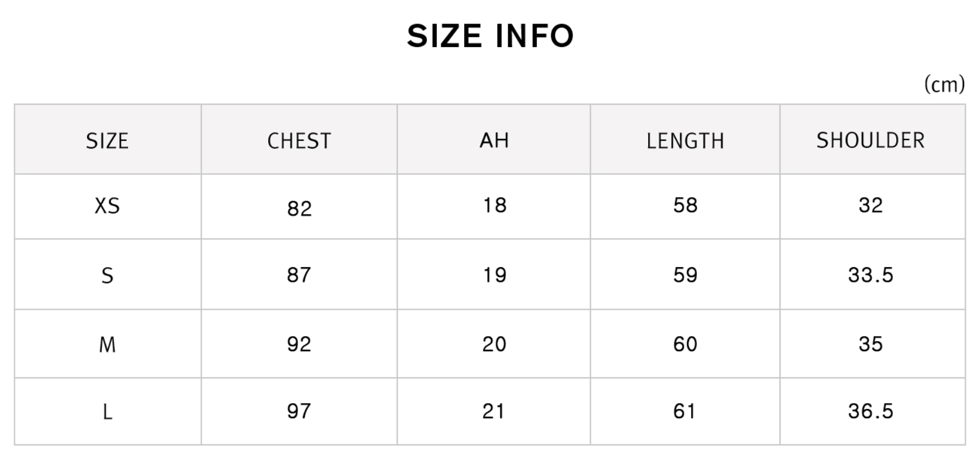
Task: Select the AH value 19
Action: pos(494,275)
